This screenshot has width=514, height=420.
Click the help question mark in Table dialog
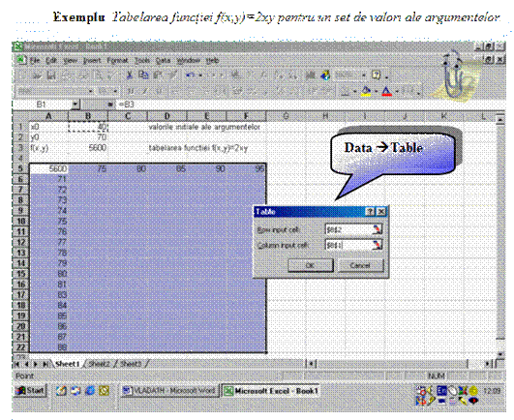pos(370,212)
